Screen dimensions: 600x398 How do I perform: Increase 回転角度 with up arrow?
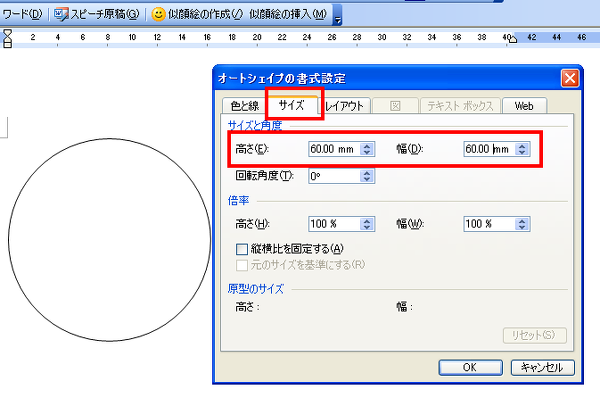coord(367,173)
